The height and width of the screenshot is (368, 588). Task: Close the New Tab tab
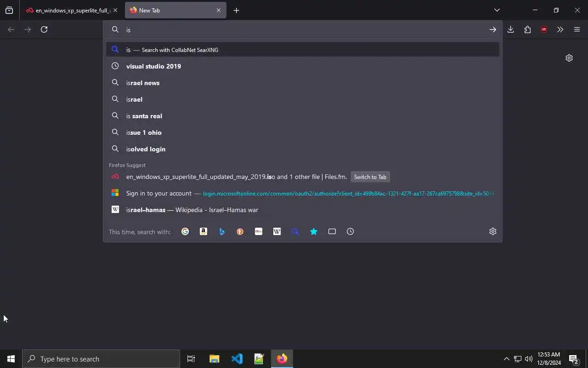(x=219, y=10)
